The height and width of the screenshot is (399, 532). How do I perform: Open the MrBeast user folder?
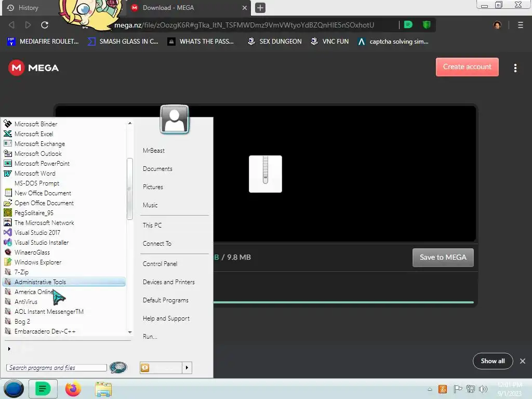pos(154,151)
